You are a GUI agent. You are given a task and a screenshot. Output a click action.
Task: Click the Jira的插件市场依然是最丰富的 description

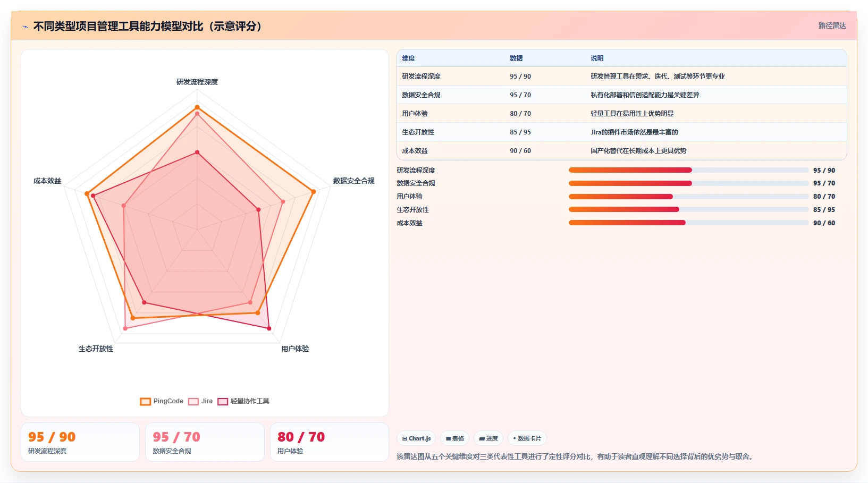click(x=634, y=132)
